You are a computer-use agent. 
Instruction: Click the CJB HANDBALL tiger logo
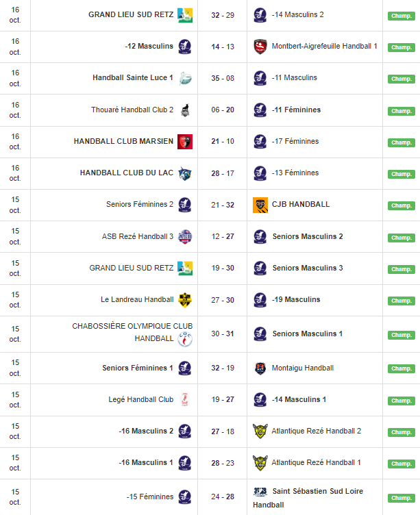[260, 205]
